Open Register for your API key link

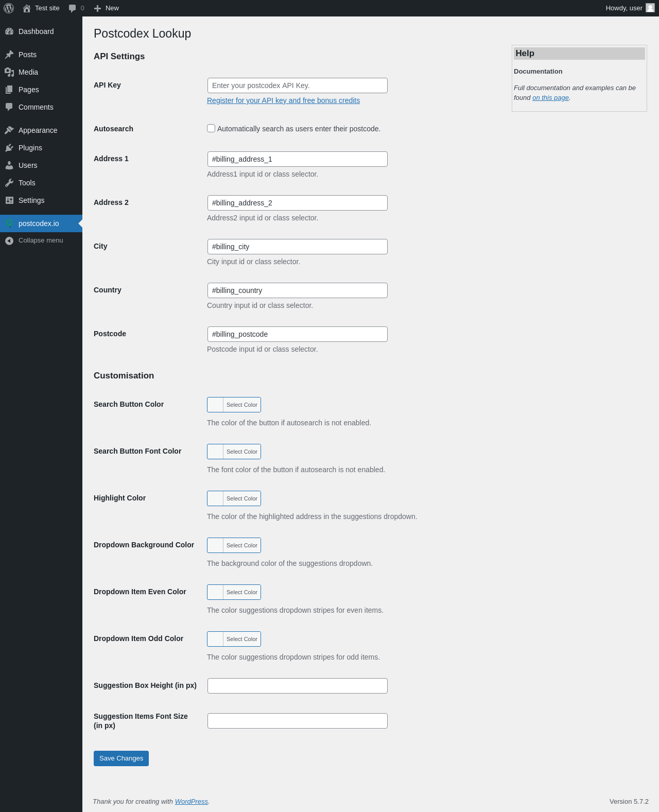pos(283,100)
